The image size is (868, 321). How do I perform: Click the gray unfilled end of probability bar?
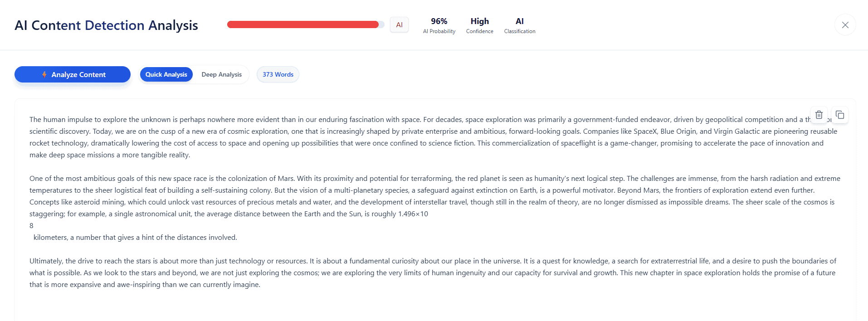click(382, 24)
